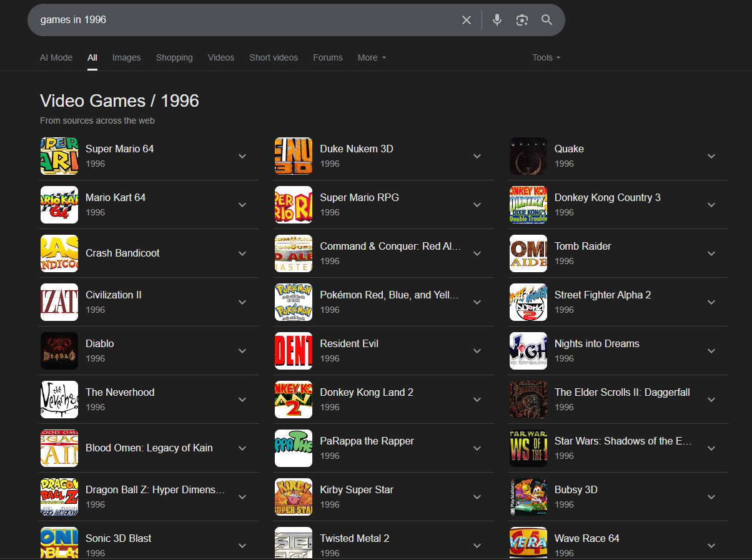Open the Donkey Kong Land 2 title link
The width and height of the screenshot is (752, 560).
(x=367, y=392)
